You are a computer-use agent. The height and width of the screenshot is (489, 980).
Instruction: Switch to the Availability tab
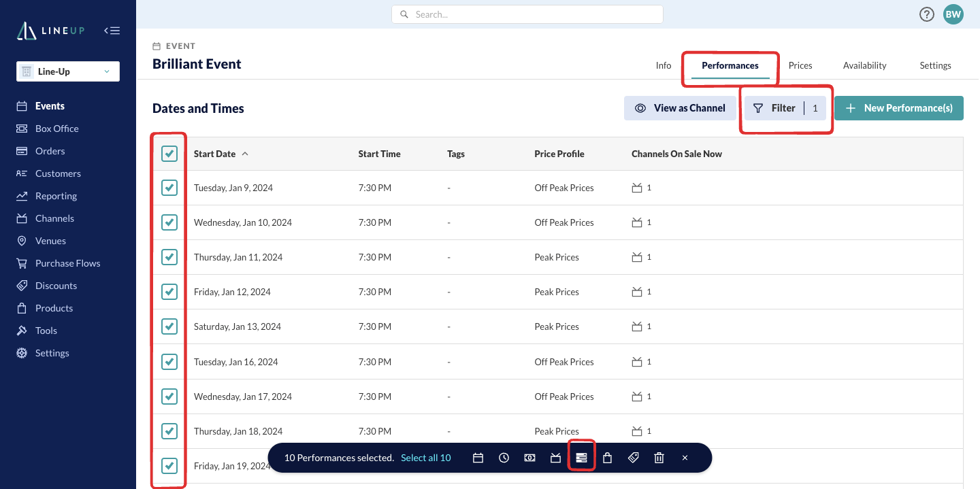click(864, 65)
